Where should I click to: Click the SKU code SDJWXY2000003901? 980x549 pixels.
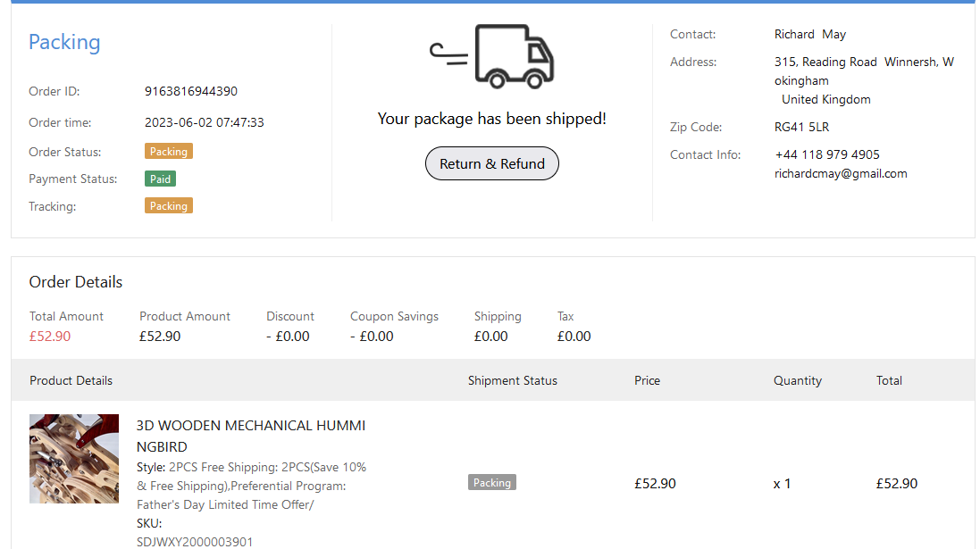(x=195, y=542)
